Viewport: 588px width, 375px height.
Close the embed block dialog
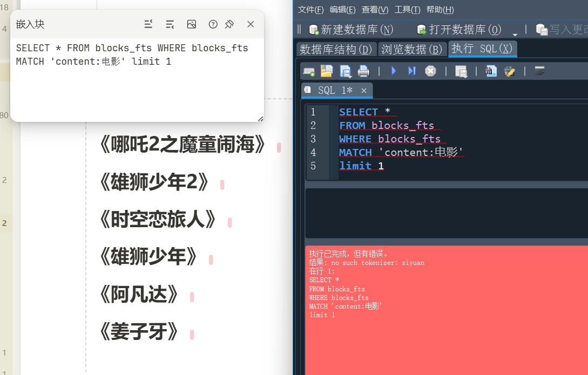[251, 24]
